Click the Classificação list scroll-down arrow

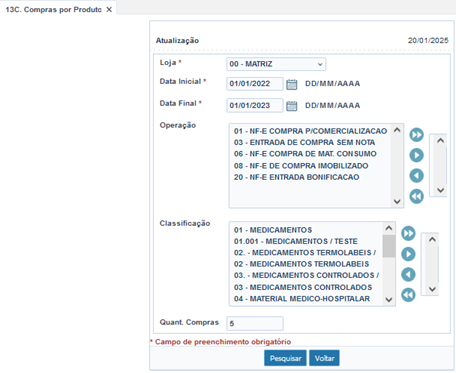point(389,300)
